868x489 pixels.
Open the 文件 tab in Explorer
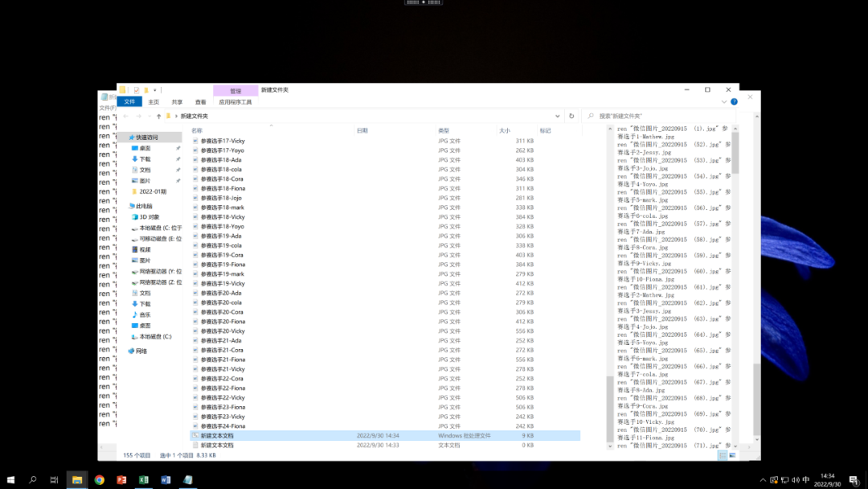coord(129,102)
